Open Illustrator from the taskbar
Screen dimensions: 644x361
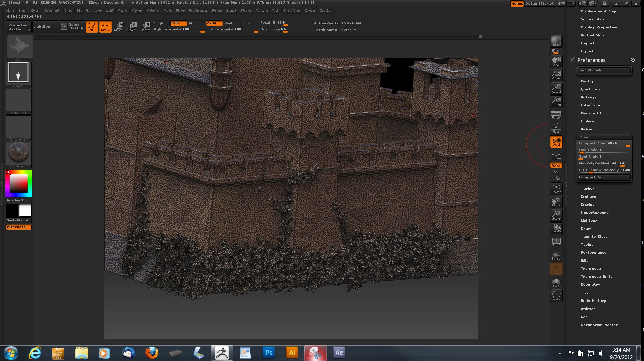tap(292, 353)
